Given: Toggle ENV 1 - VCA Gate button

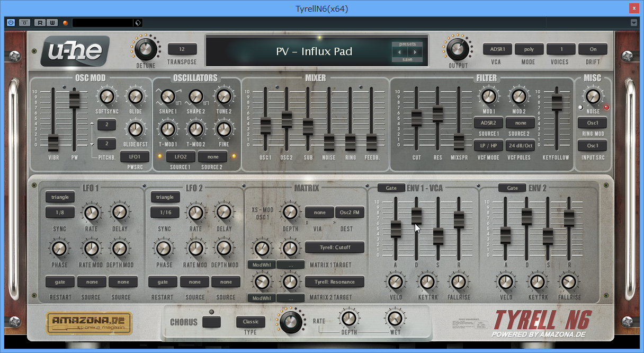Looking at the screenshot, I should 391,188.
